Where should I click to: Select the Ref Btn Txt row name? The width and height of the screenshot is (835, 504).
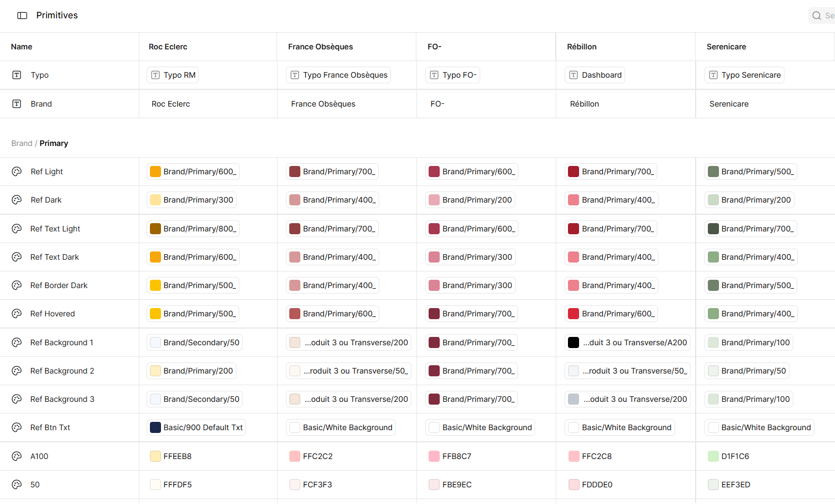(50, 427)
